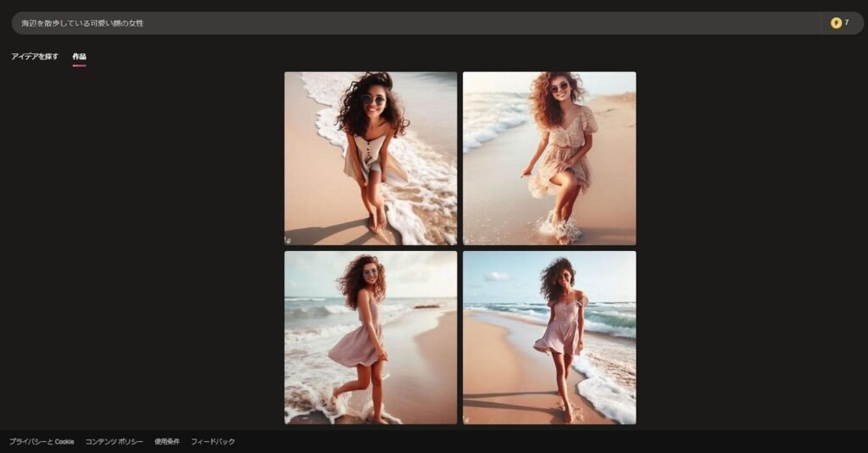Open the プライバシーと Cookie link
The width and height of the screenshot is (868, 453).
42,442
